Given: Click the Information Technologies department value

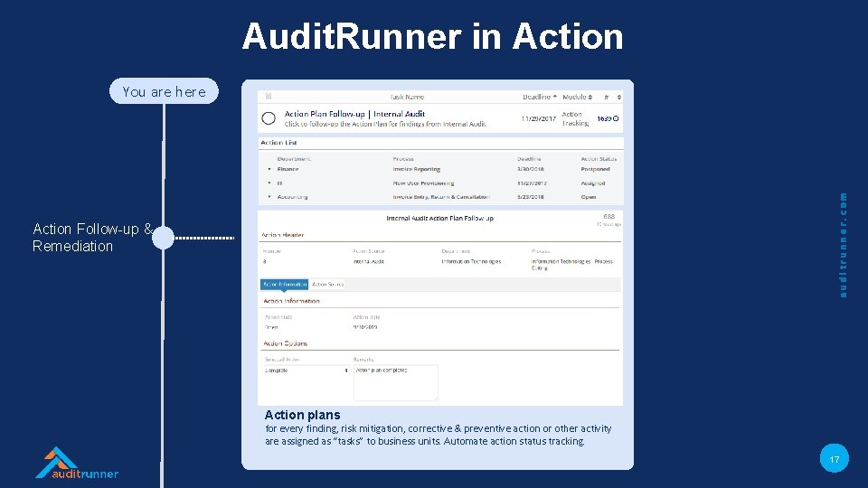Looking at the screenshot, I should pos(471,262).
